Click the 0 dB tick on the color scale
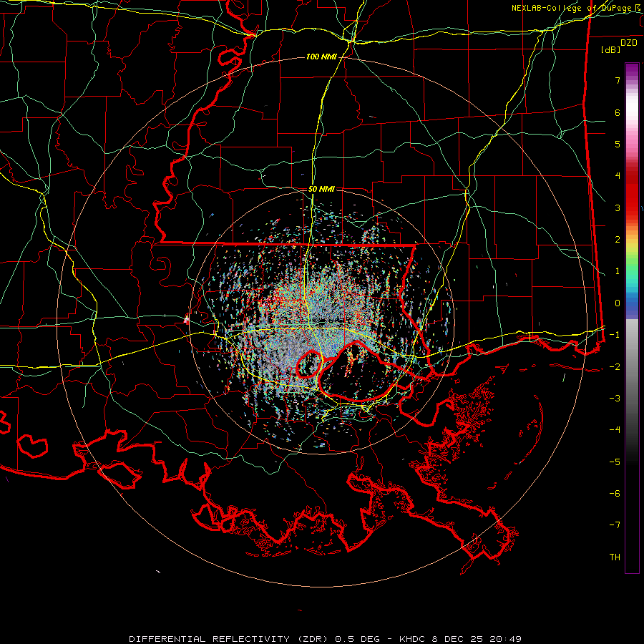This screenshot has width=644, height=644. coord(618,303)
